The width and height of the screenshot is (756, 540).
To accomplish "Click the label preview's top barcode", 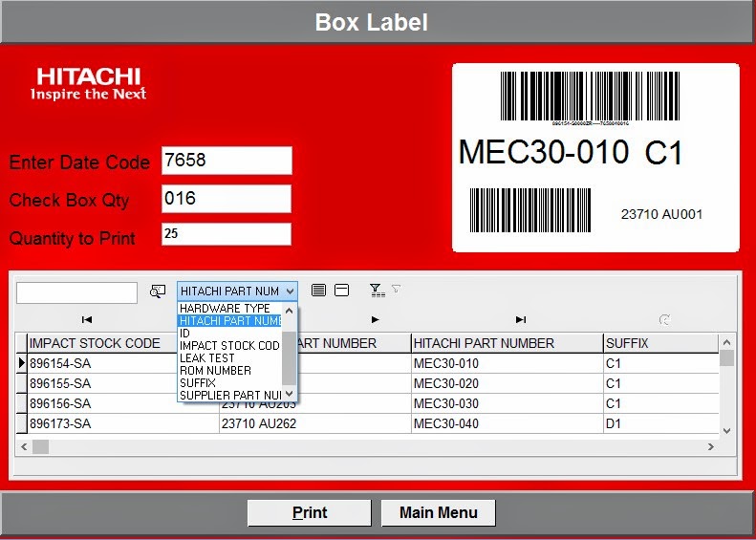I will [x=590, y=96].
